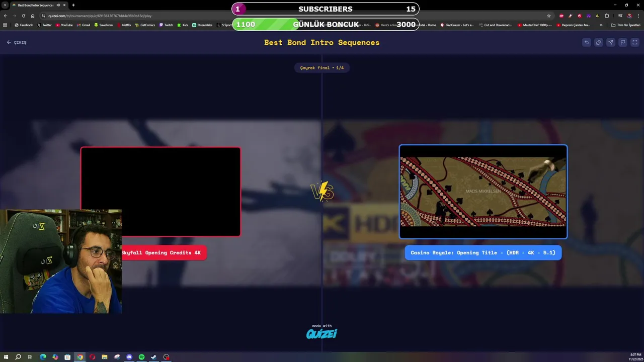The width and height of the screenshot is (644, 362).
Task: Open Facebook bookmark
Action: click(24, 25)
